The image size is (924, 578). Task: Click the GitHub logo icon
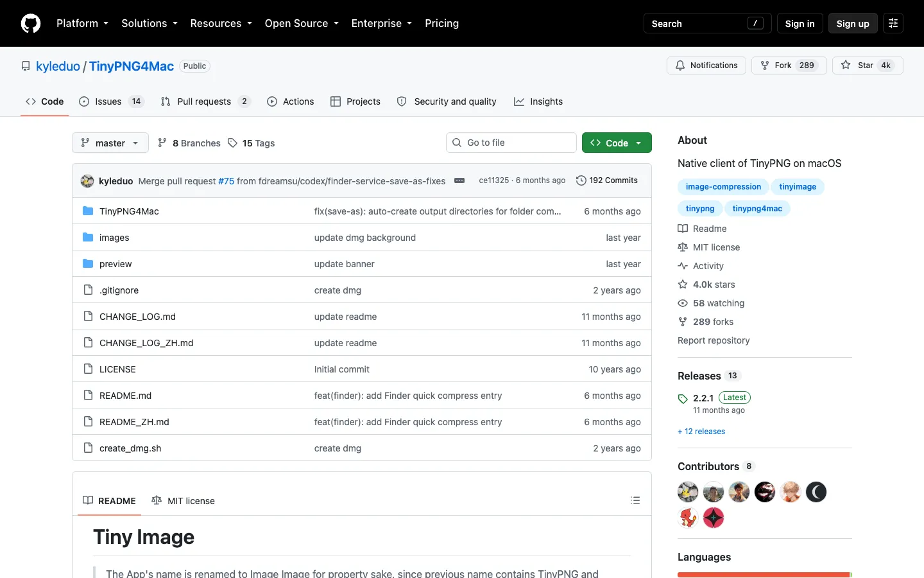point(31,23)
